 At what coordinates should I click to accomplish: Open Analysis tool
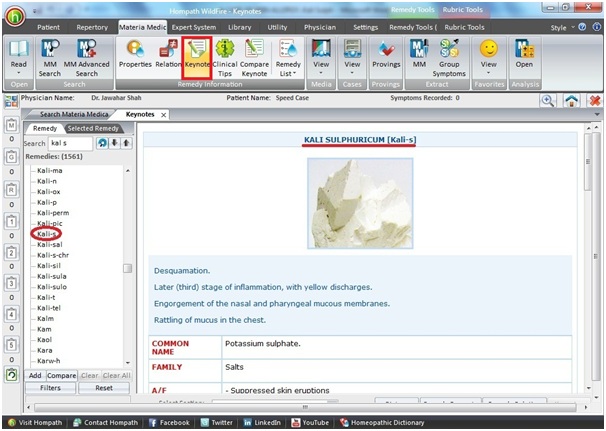point(524,54)
